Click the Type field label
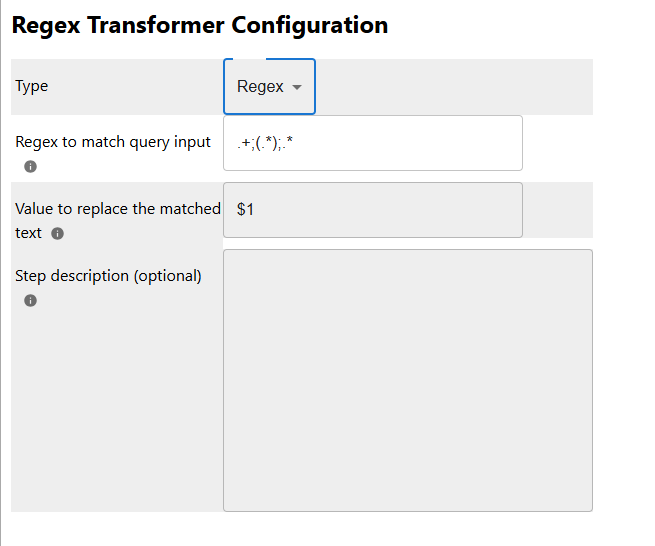The height and width of the screenshot is (546, 655). click(x=32, y=86)
